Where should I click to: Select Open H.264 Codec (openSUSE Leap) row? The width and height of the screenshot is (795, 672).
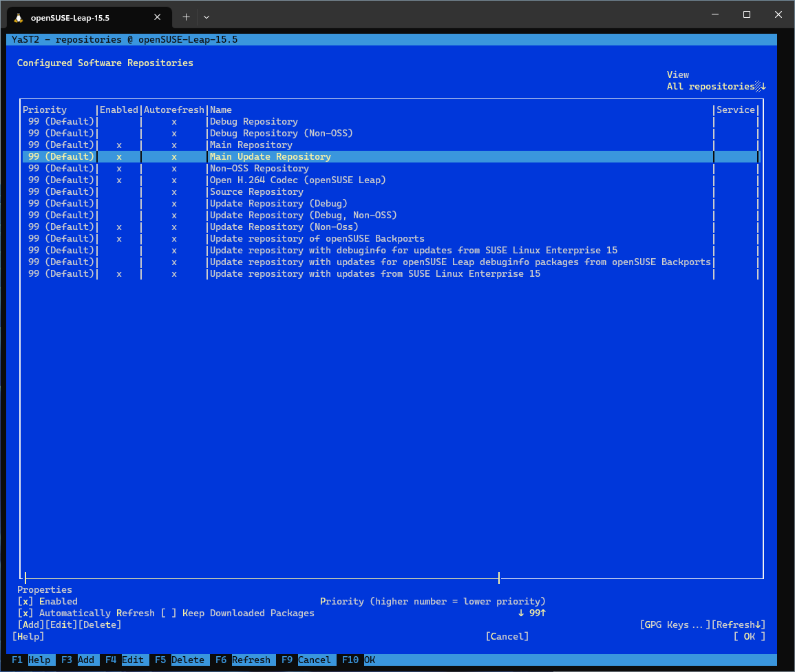390,180
